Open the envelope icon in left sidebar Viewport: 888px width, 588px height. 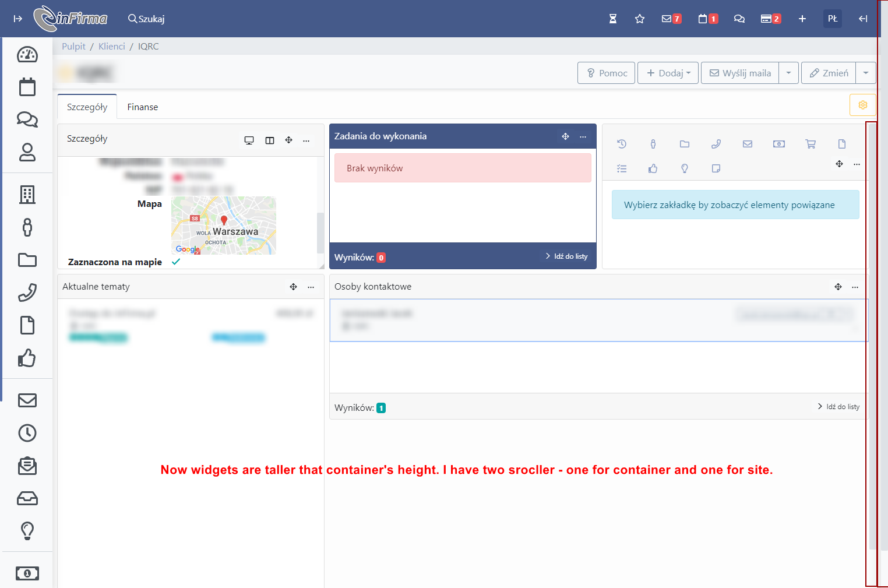27,400
